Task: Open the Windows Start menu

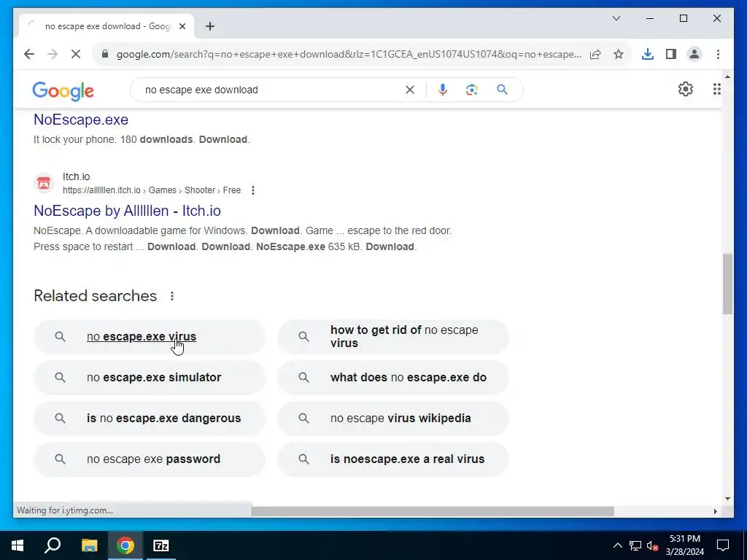Action: pos(18,545)
